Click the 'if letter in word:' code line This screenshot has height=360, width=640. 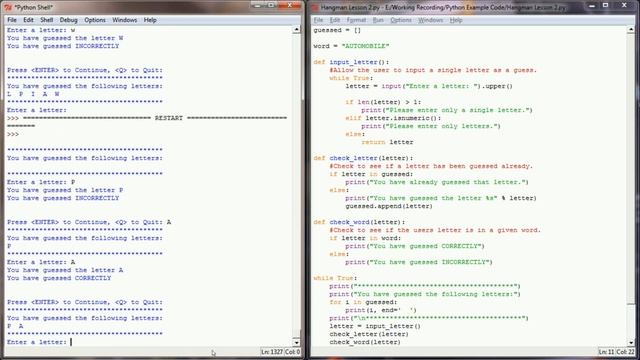pos(365,238)
